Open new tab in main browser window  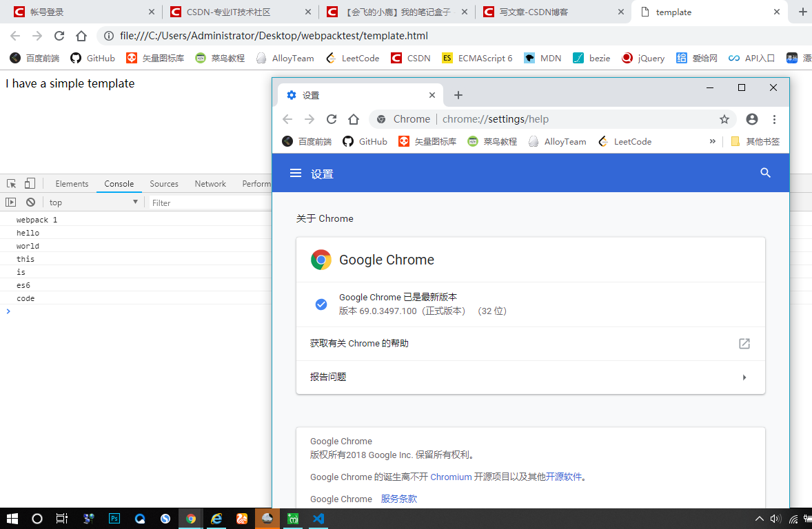802,12
